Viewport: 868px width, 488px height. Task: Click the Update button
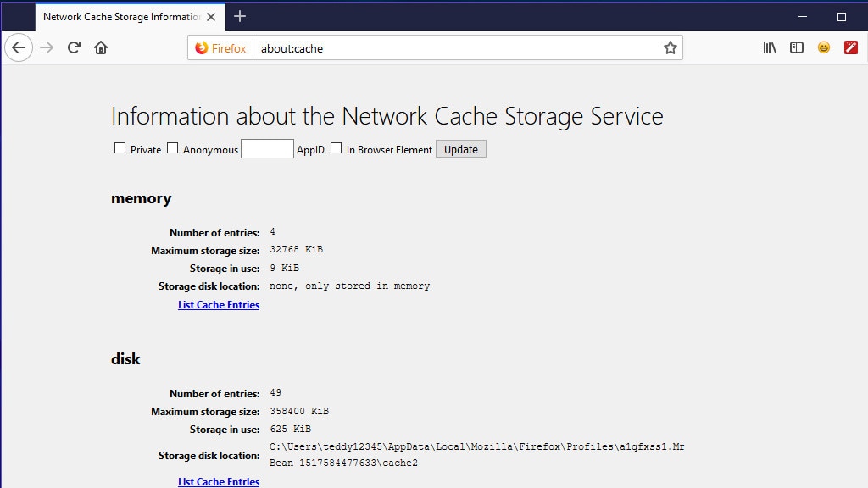[460, 149]
